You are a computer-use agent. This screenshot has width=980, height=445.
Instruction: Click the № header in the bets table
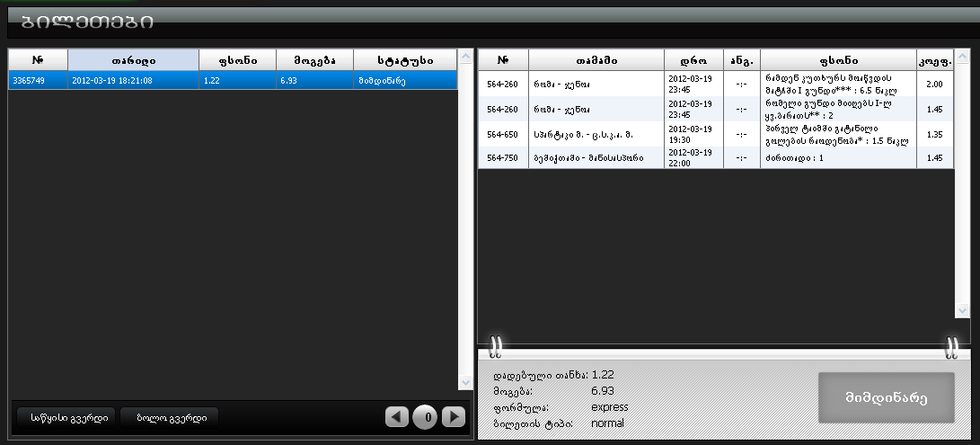503,60
